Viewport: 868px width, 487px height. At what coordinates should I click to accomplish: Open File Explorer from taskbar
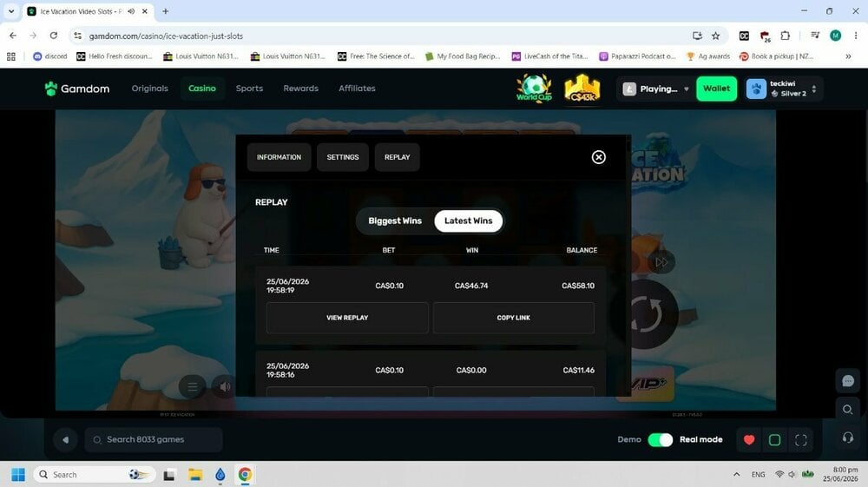(194, 475)
